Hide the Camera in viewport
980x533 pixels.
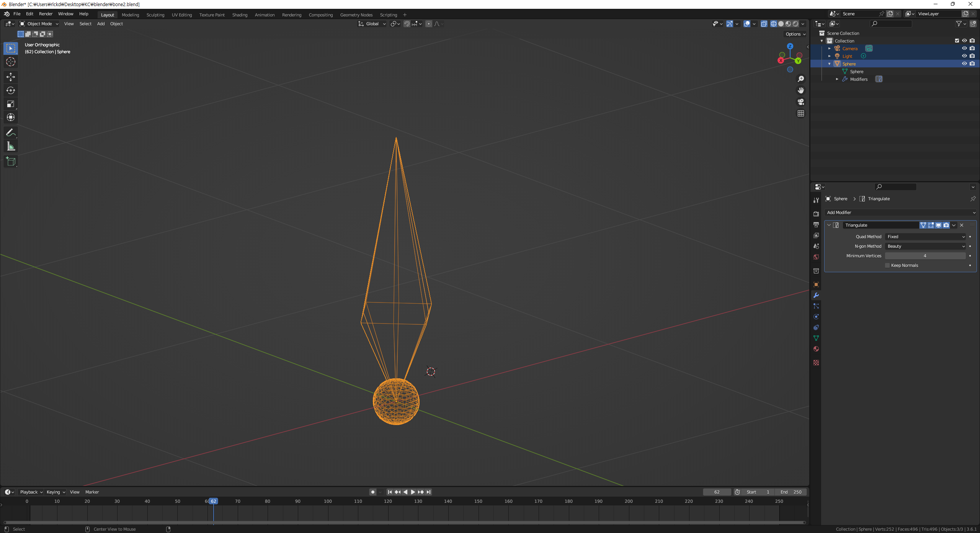click(964, 48)
